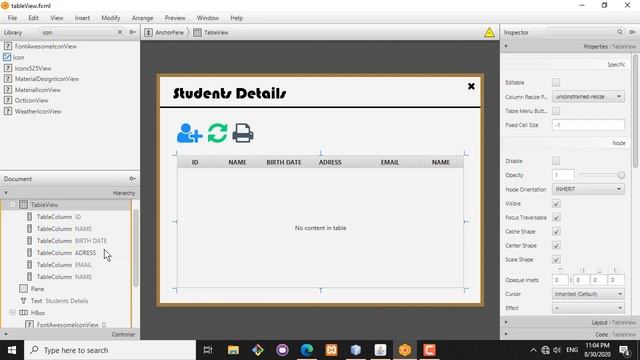Open Task View on taskbar
The height and width of the screenshot is (360, 640).
click(208, 350)
